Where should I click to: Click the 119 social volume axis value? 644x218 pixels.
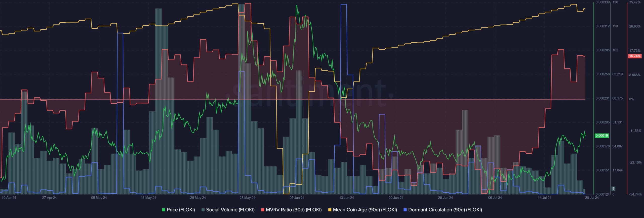click(x=615, y=26)
